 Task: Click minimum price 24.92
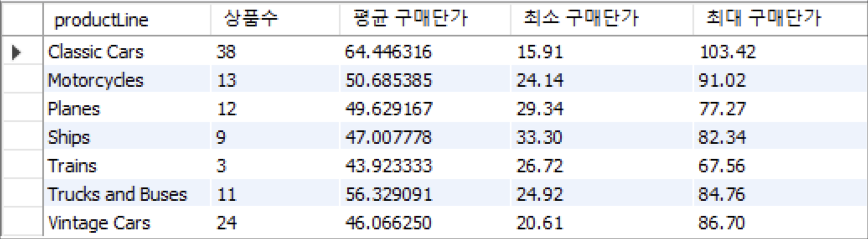(602, 194)
